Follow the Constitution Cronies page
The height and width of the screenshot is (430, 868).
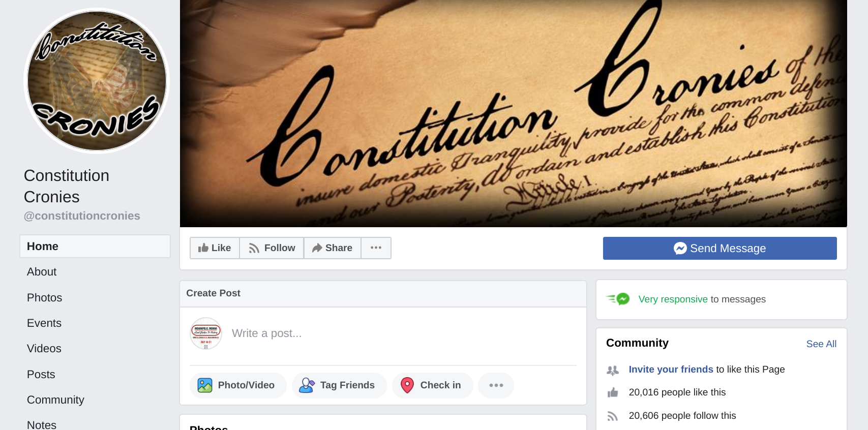tap(272, 248)
